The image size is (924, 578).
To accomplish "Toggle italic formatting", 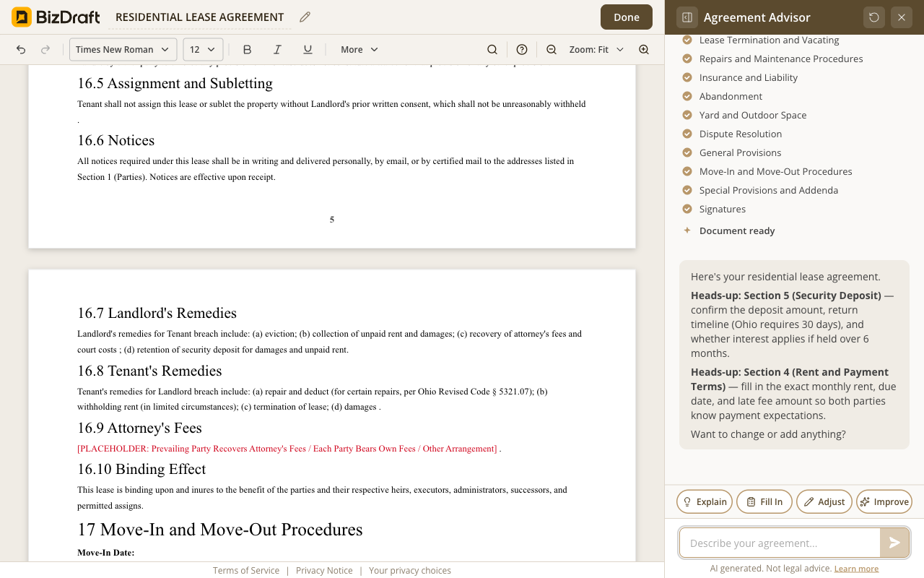I will click(x=277, y=49).
